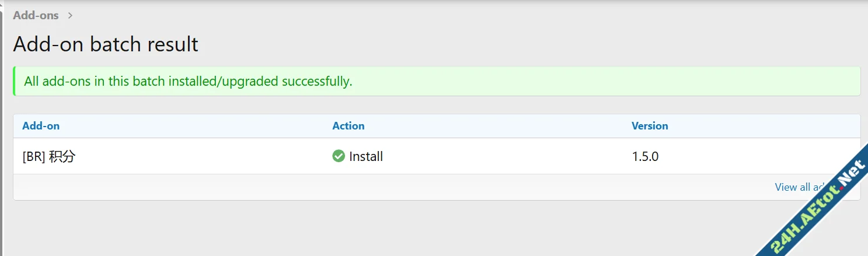Select the [BR] 积分 add-on name

(x=49, y=156)
